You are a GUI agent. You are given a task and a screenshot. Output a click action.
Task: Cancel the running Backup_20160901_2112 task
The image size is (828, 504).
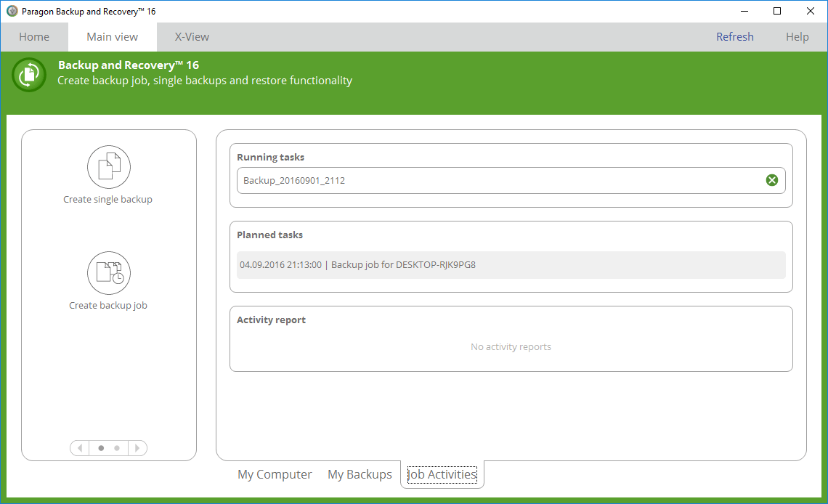point(771,181)
